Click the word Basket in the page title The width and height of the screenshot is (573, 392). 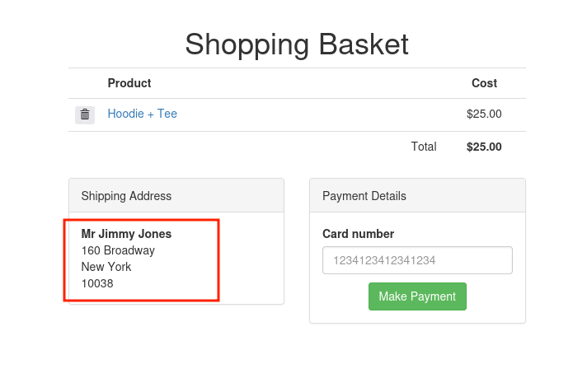tap(364, 44)
